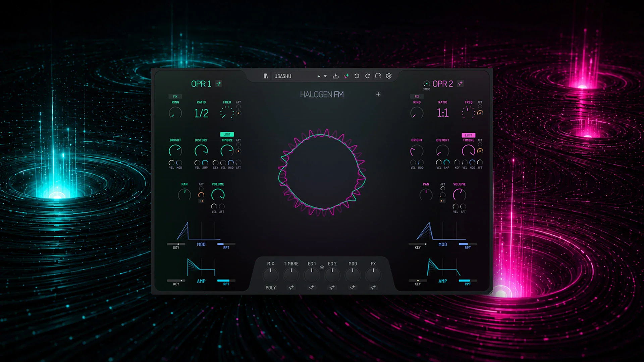Viewport: 644px width, 362px height.
Task: Open the preset library browser icon
Action: pos(266,76)
